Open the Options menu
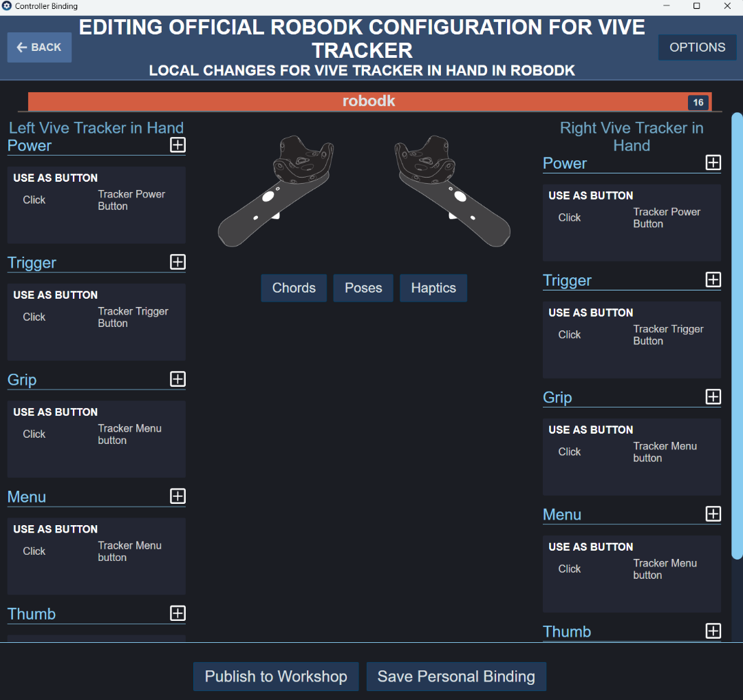 [697, 47]
